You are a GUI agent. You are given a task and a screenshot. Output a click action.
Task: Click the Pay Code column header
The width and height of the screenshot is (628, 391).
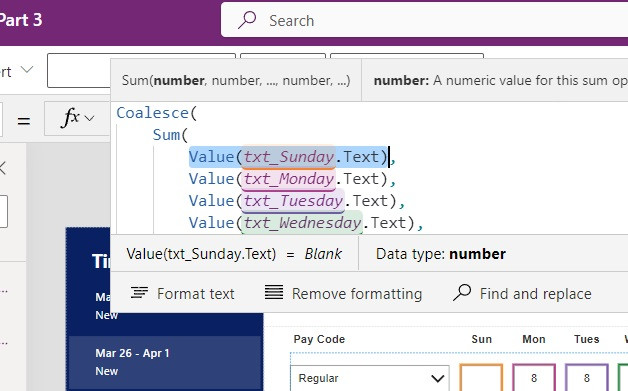click(319, 339)
